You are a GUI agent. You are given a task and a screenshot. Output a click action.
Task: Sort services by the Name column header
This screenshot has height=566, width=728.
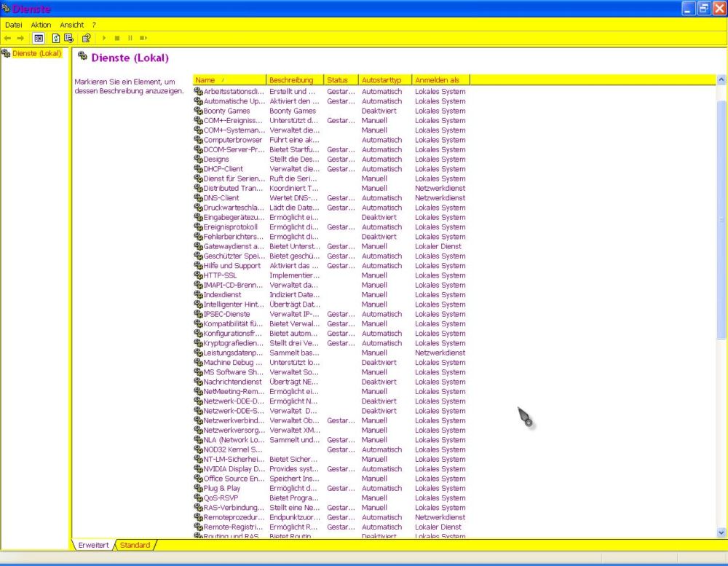(229, 80)
